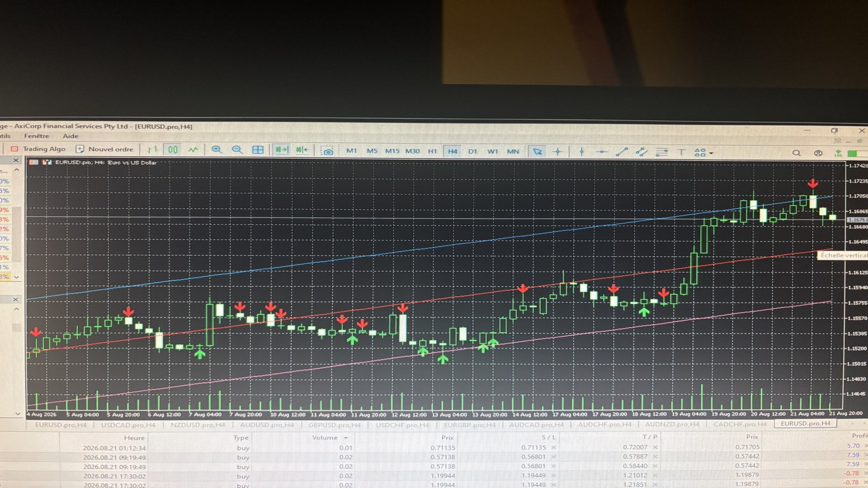Switch to the AUDCHF.pro,H4 chart tab
This screenshot has width=868, height=488.
605,424
